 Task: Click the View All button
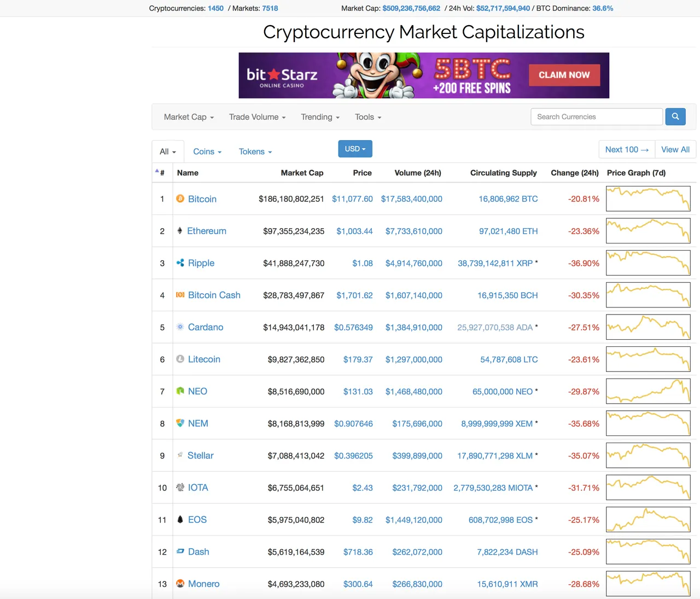tap(675, 149)
